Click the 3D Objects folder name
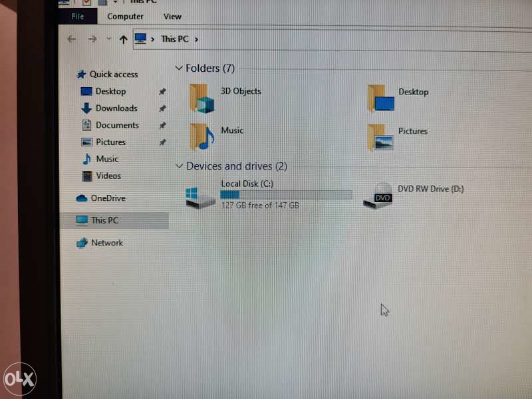The height and width of the screenshot is (399, 532). [241, 91]
